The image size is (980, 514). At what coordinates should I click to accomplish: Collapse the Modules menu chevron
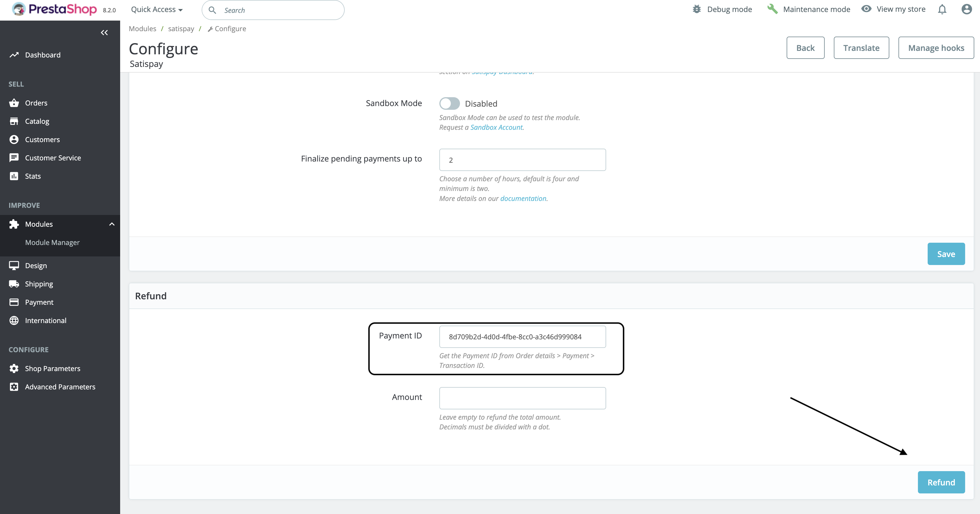pos(112,224)
